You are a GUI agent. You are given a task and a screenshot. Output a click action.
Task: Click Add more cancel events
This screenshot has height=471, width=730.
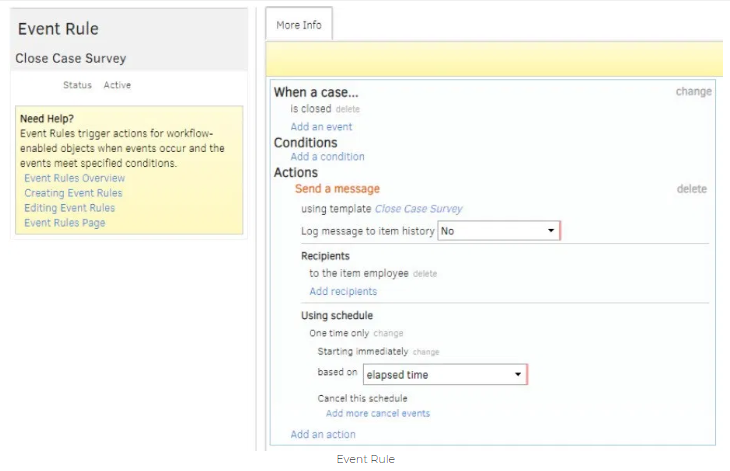coord(378,413)
